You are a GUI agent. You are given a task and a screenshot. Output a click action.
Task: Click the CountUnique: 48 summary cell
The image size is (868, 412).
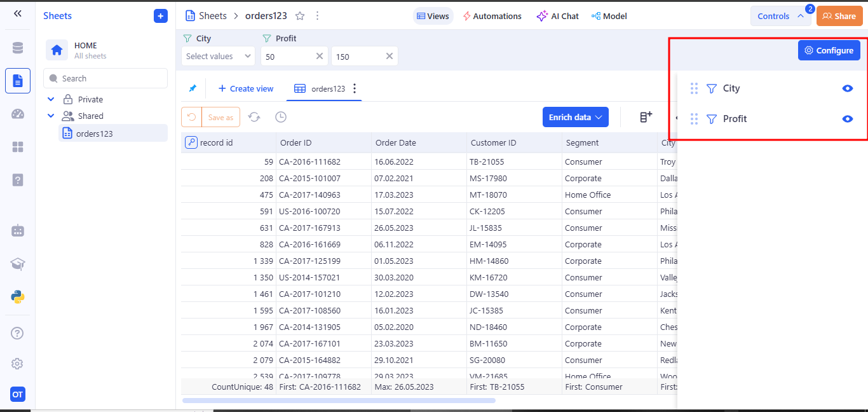(x=229, y=387)
